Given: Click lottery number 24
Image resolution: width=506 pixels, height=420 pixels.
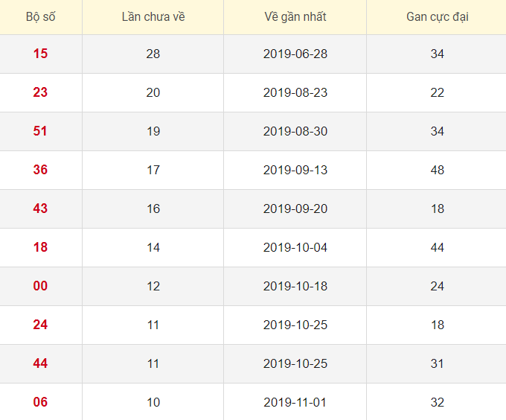Looking at the screenshot, I should [x=40, y=325].
